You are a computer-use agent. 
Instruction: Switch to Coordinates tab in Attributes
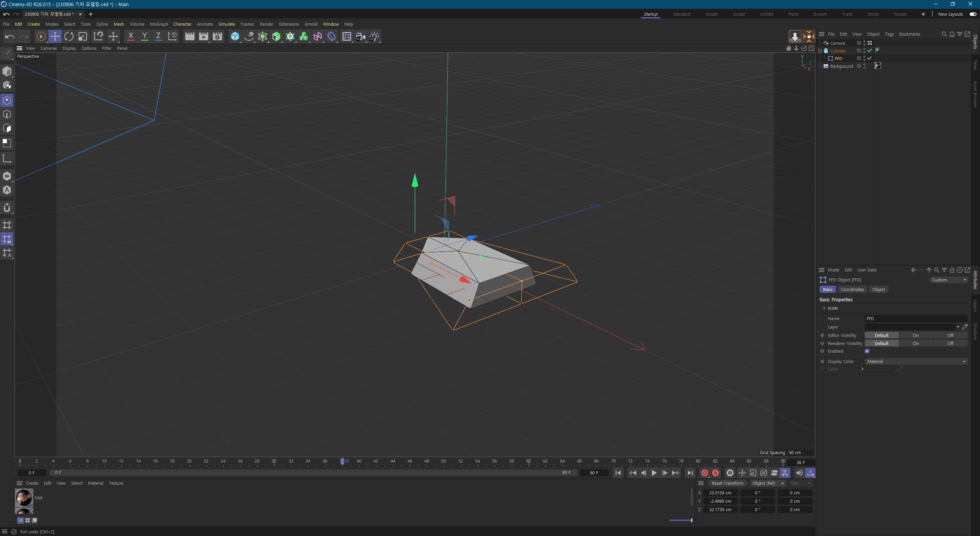[852, 289]
